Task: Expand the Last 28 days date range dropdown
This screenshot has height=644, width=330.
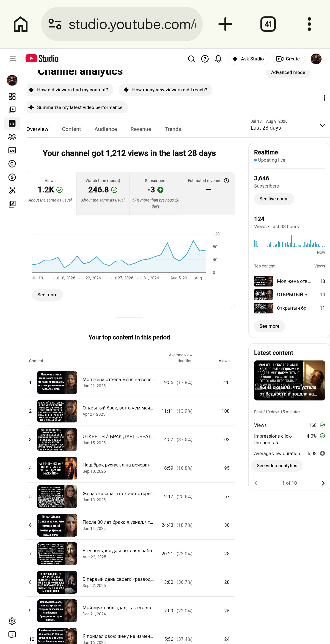Action: 288,125
